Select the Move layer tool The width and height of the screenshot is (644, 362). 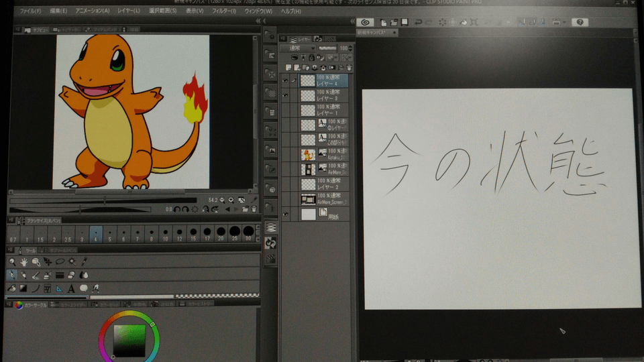click(48, 261)
